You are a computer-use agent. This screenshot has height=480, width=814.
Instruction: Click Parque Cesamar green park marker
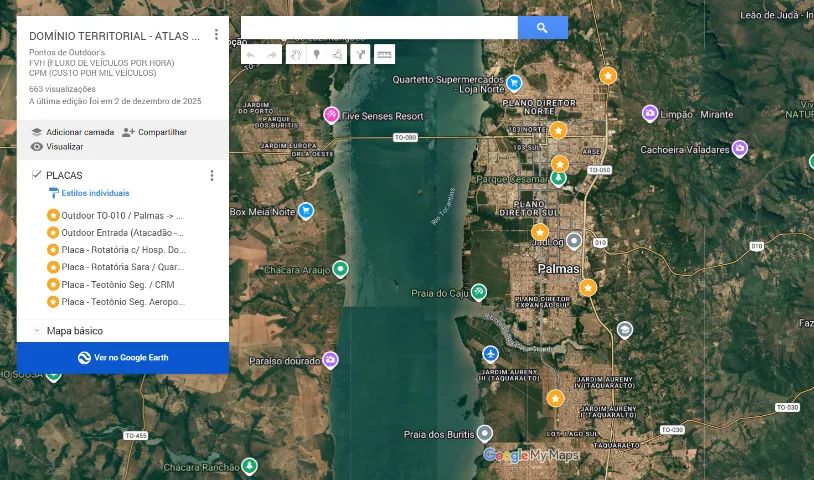pos(559,179)
